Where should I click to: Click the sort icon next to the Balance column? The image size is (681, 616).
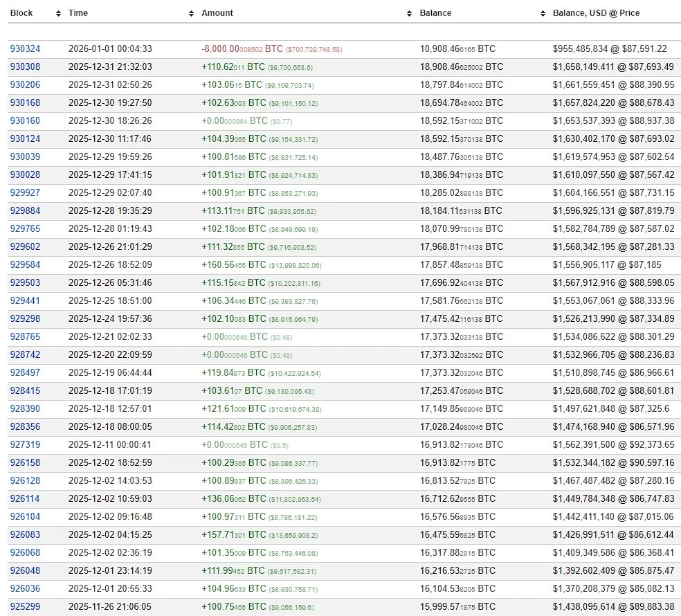coord(408,12)
